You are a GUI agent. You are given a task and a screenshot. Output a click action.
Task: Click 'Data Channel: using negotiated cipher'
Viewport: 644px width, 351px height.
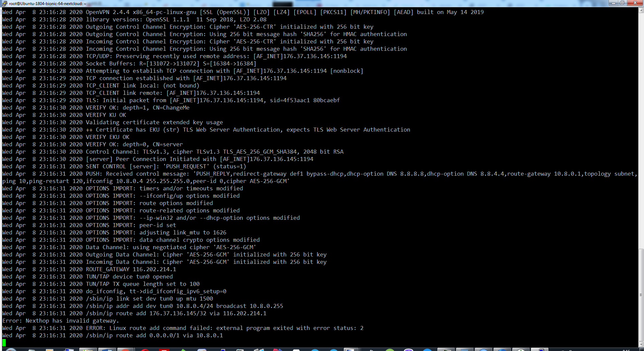coord(148,247)
